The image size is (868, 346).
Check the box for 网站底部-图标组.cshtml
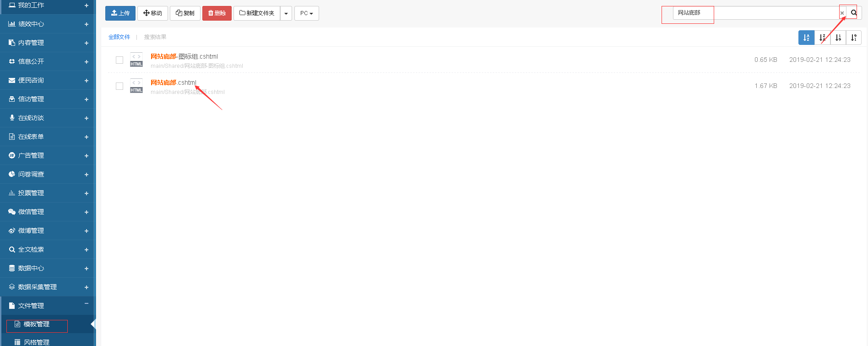pyautogui.click(x=119, y=60)
